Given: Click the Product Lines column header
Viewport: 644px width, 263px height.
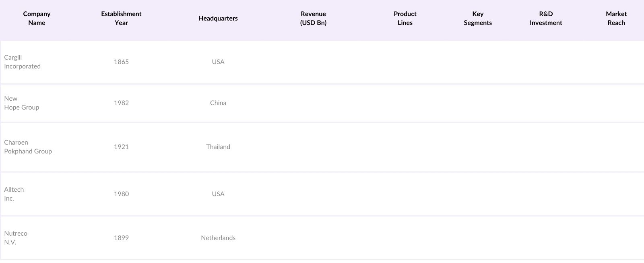Looking at the screenshot, I should (405, 19).
